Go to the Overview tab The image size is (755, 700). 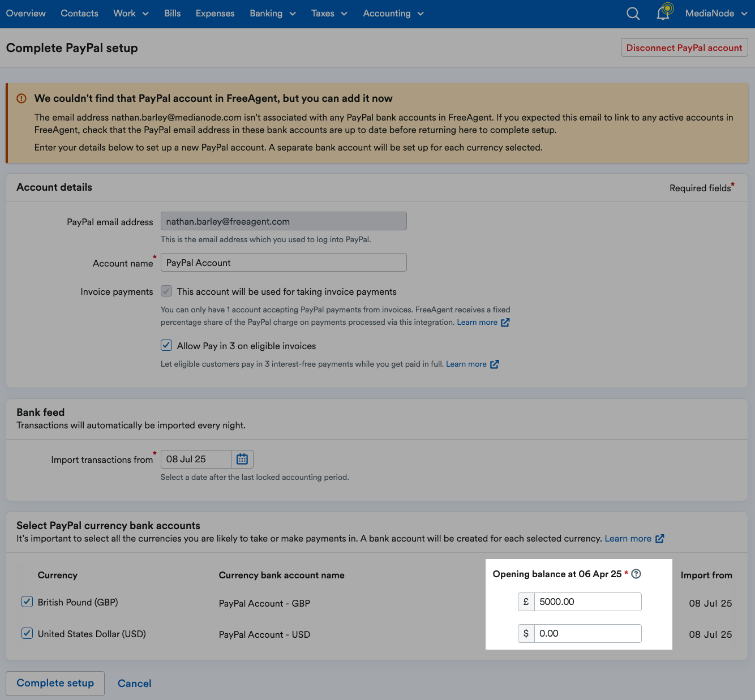(x=26, y=14)
